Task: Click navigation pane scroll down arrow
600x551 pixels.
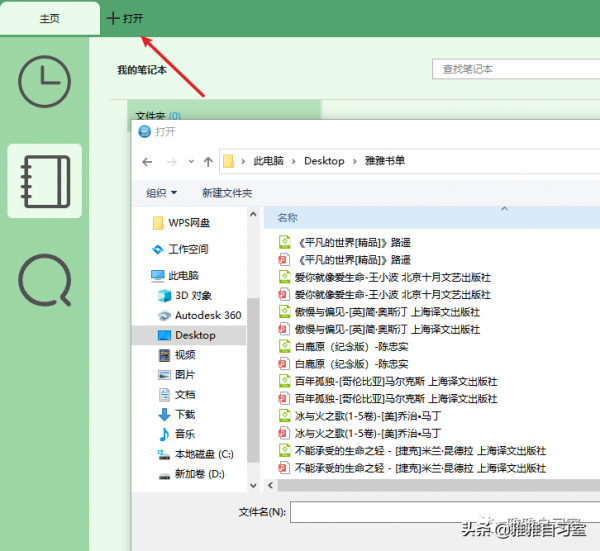Action: pyautogui.click(x=253, y=485)
